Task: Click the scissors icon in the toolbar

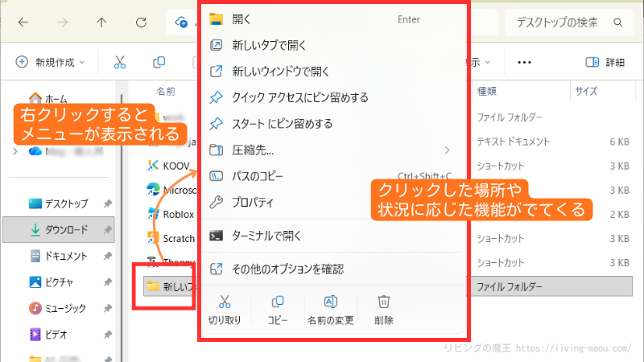Action: point(120,62)
